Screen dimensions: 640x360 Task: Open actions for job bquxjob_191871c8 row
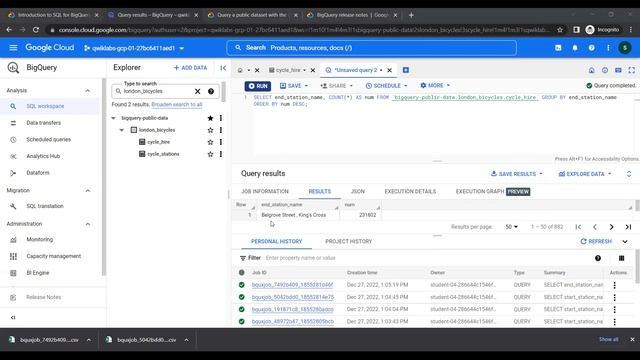tap(615, 310)
